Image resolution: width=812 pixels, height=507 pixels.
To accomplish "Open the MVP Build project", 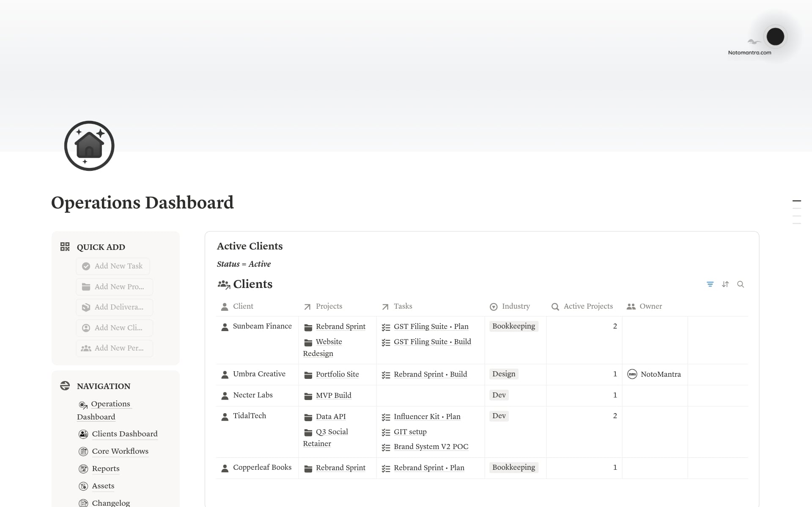I will pyautogui.click(x=333, y=395).
